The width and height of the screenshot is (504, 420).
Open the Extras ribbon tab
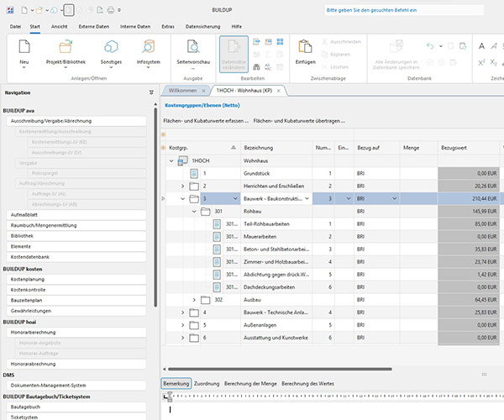click(x=168, y=27)
